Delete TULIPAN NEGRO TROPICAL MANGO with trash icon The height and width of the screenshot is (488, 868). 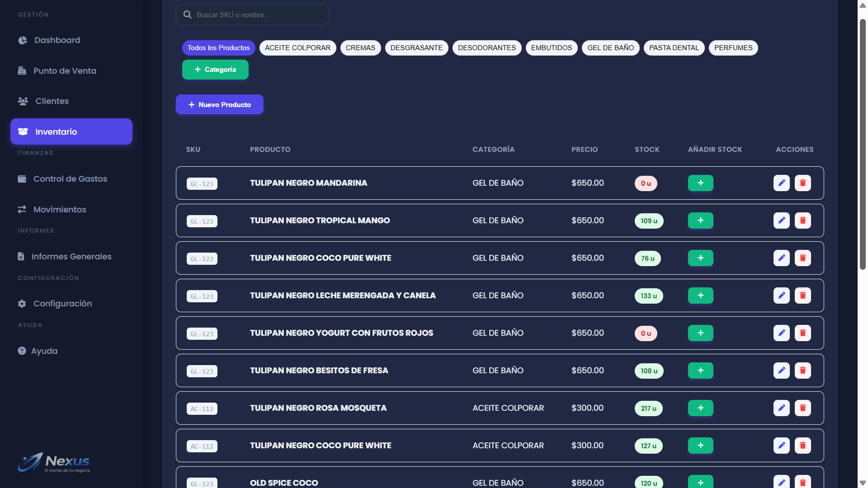(802, 221)
